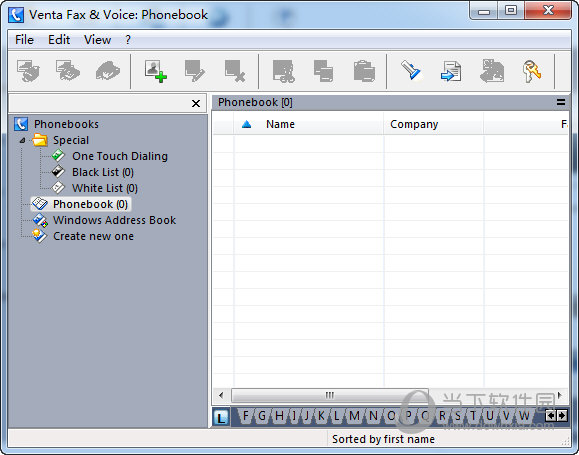Image resolution: width=579 pixels, height=455 pixels.
Task: Click the copy toolbar icon
Action: [323, 71]
